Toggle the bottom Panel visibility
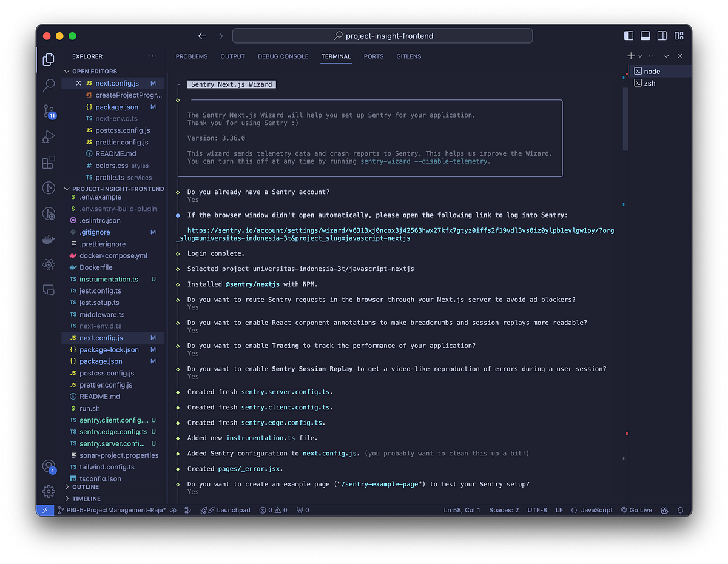 (645, 35)
